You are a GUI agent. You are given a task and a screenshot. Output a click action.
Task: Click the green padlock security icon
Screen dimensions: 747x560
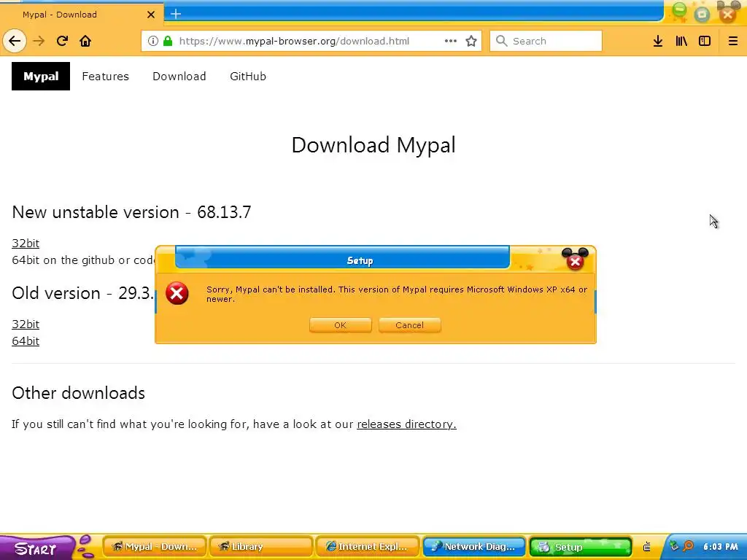[168, 41]
